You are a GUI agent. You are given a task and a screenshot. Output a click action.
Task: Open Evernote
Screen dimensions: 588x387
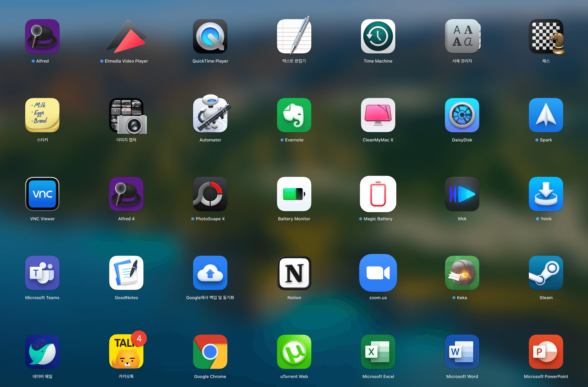point(294,115)
